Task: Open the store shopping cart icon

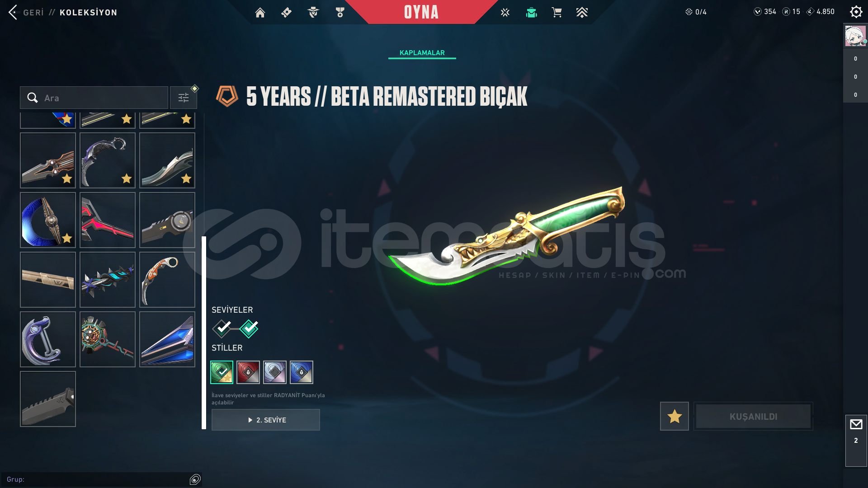Action: (x=557, y=13)
